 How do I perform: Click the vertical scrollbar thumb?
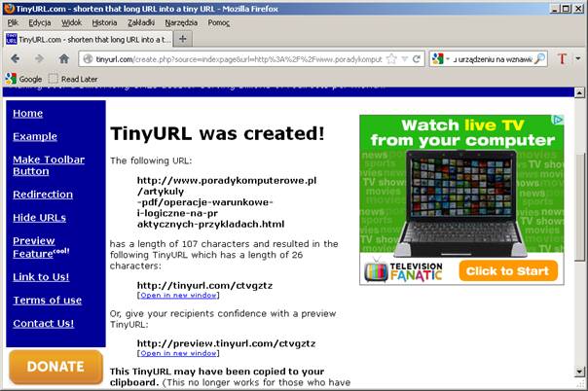tap(579, 207)
